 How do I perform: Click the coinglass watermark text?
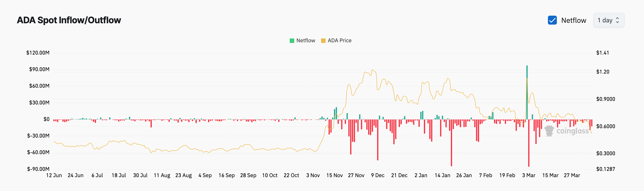pyautogui.click(x=572, y=131)
